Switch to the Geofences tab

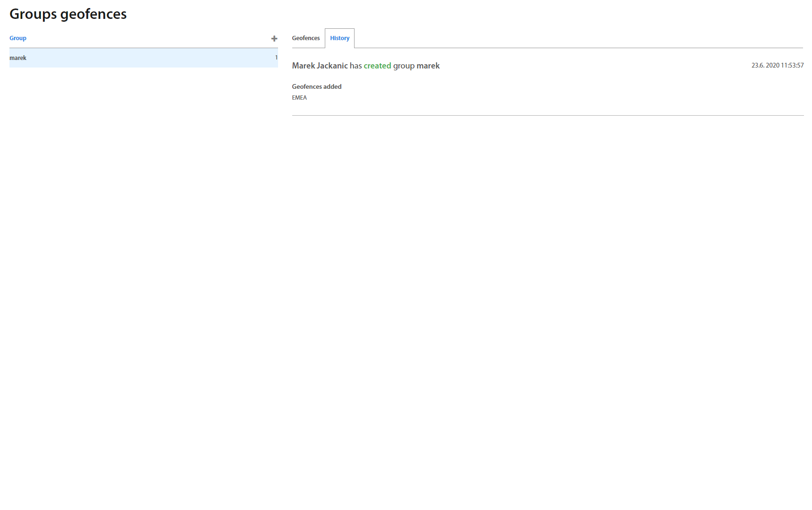[305, 38]
